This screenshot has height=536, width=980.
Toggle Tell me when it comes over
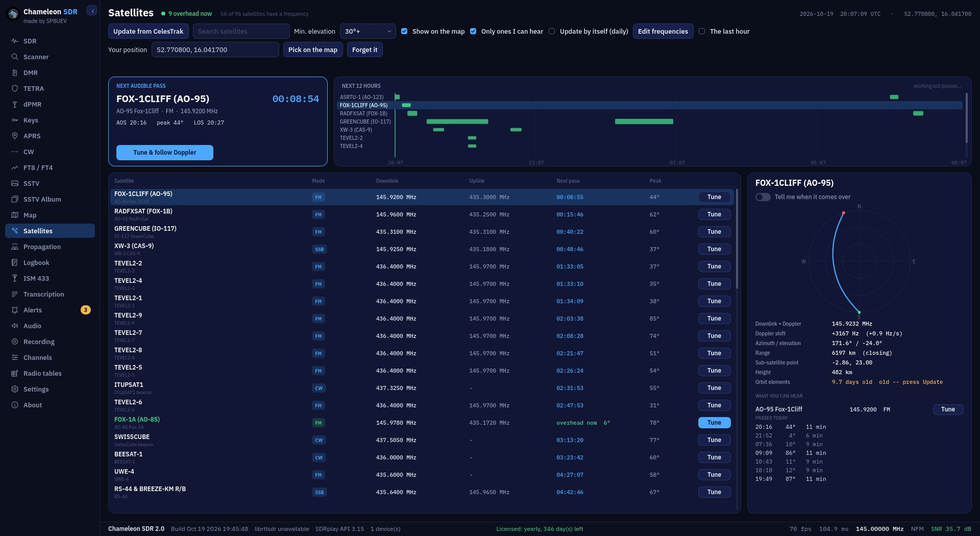tap(763, 197)
